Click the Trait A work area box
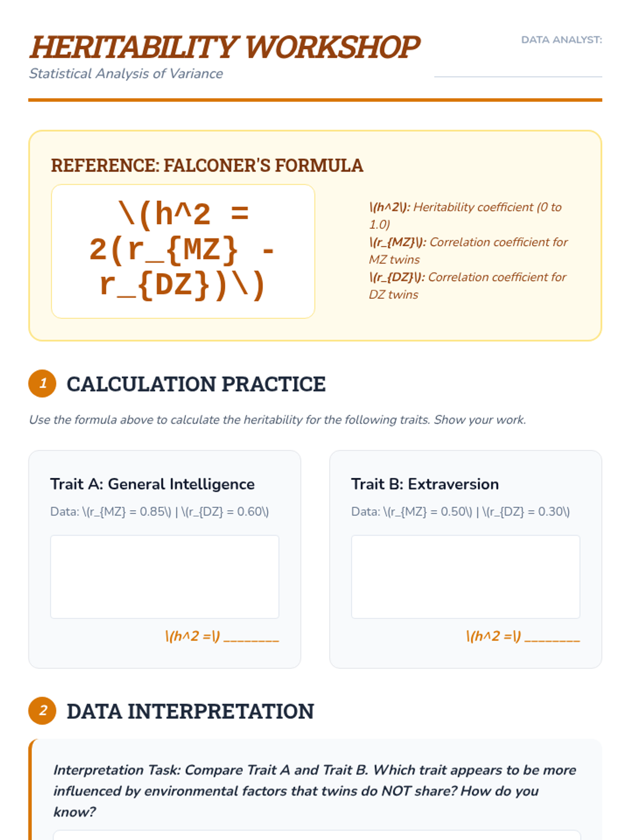Viewport: 630px width, 840px height. (164, 576)
